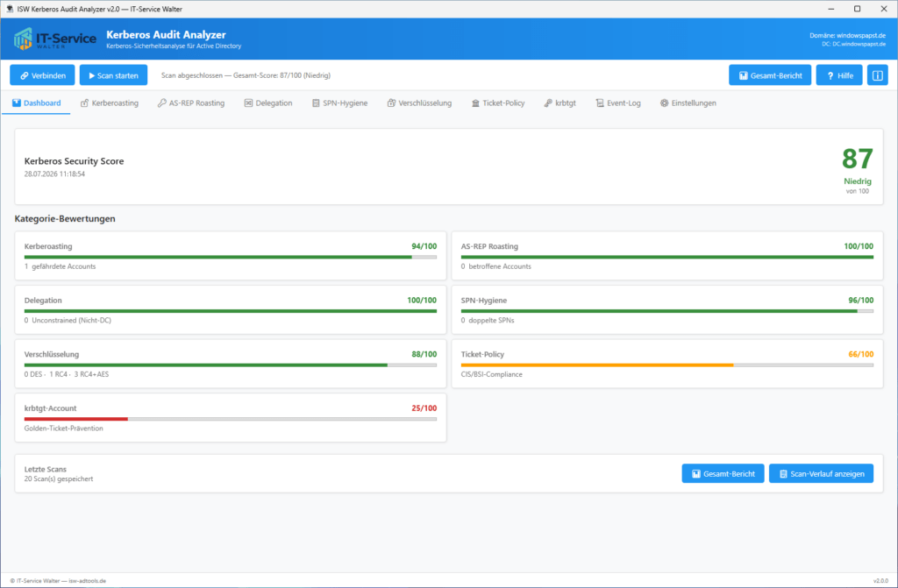Click the SPN-Hygiene progress bar
Image resolution: width=898 pixels, height=588 pixels.
tap(667, 311)
